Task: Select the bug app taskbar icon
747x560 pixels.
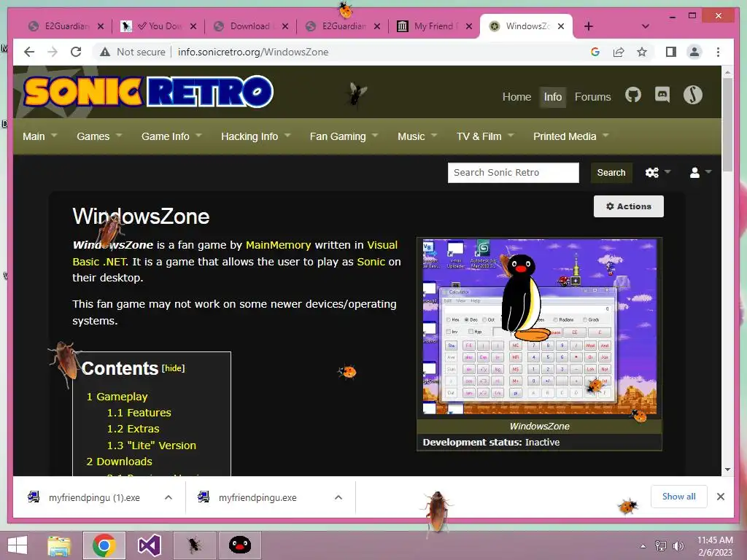Action: [x=194, y=545]
